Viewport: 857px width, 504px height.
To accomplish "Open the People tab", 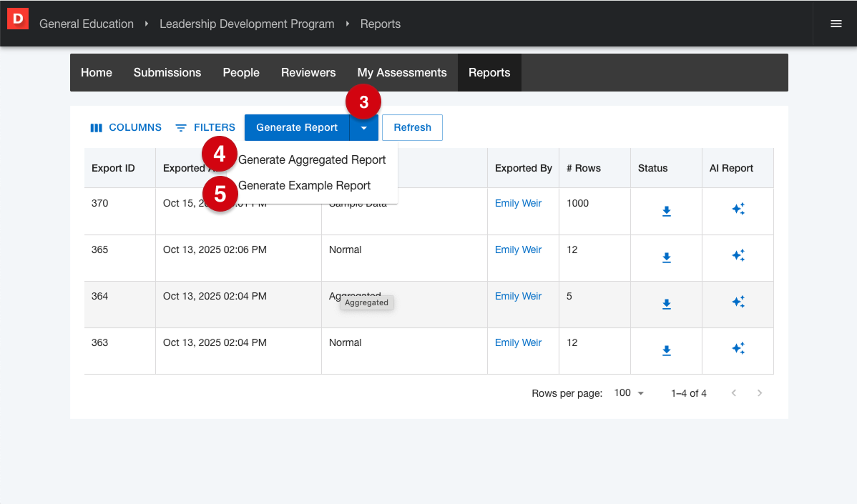I will pyautogui.click(x=241, y=73).
